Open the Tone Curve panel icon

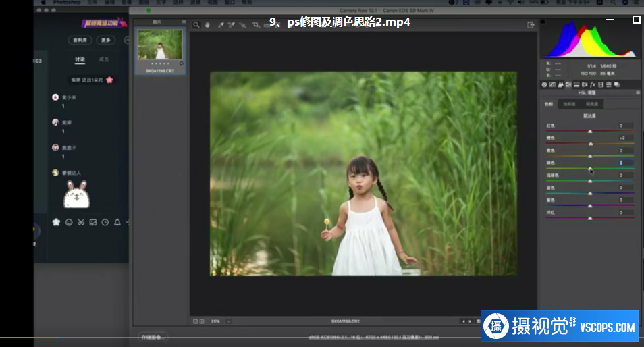[552, 84]
